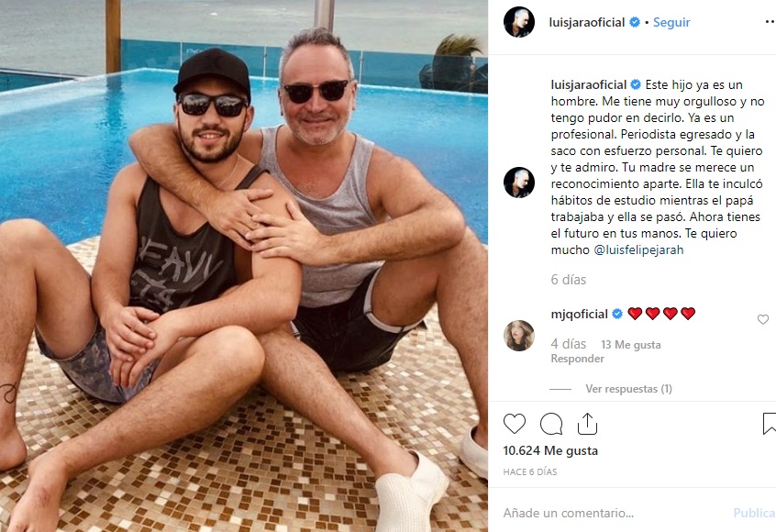776x532 pixels.
Task: Click the Añade un comentario field
Action: click(614, 513)
